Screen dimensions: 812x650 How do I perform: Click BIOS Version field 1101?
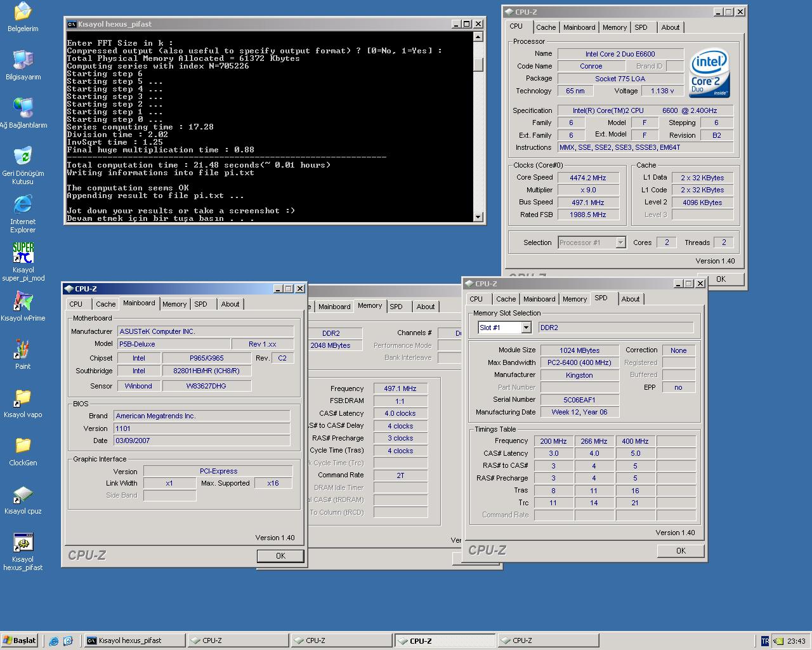pos(202,428)
